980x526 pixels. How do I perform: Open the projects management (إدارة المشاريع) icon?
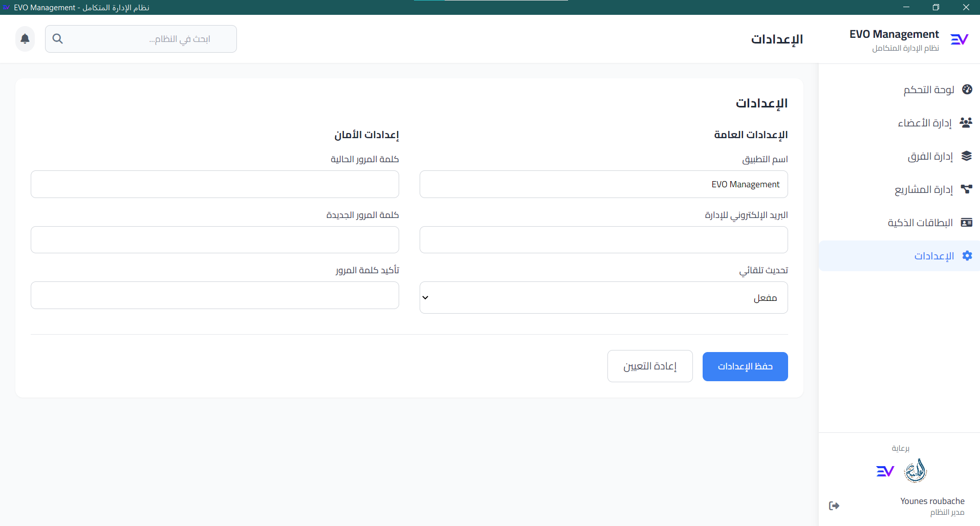click(966, 189)
